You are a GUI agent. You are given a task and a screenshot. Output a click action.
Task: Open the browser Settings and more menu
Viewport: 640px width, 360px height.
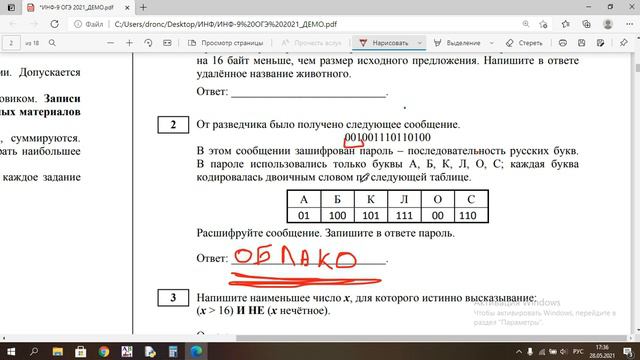(629, 24)
